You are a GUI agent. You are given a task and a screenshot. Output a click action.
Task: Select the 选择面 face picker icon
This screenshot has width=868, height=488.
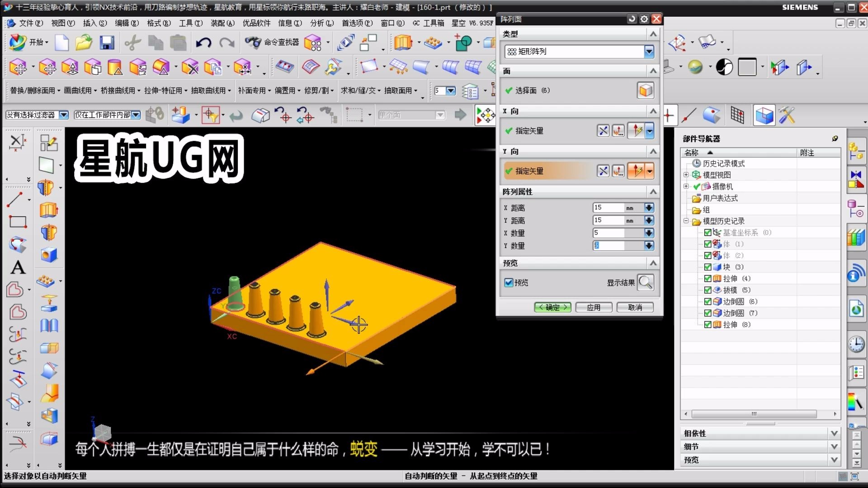645,90
